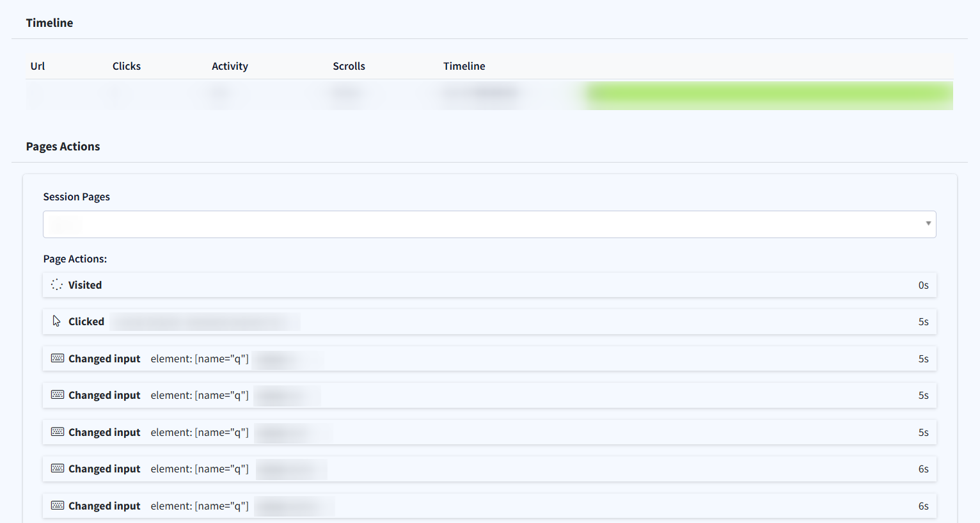Select the Activity column header
Image resolution: width=980 pixels, height=523 pixels.
tap(230, 66)
